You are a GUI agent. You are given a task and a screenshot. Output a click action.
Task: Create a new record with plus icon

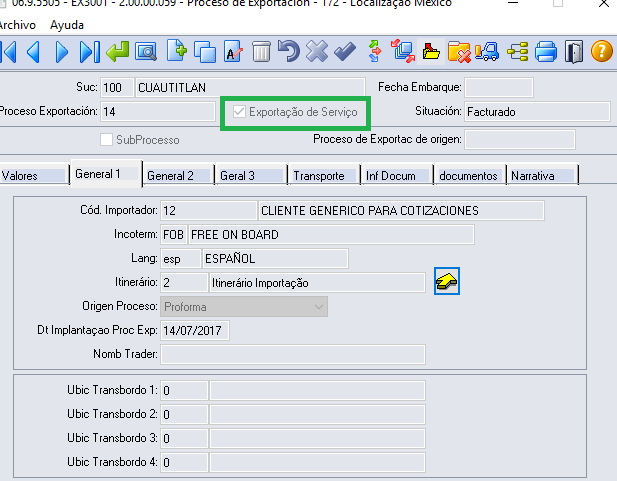[176, 50]
